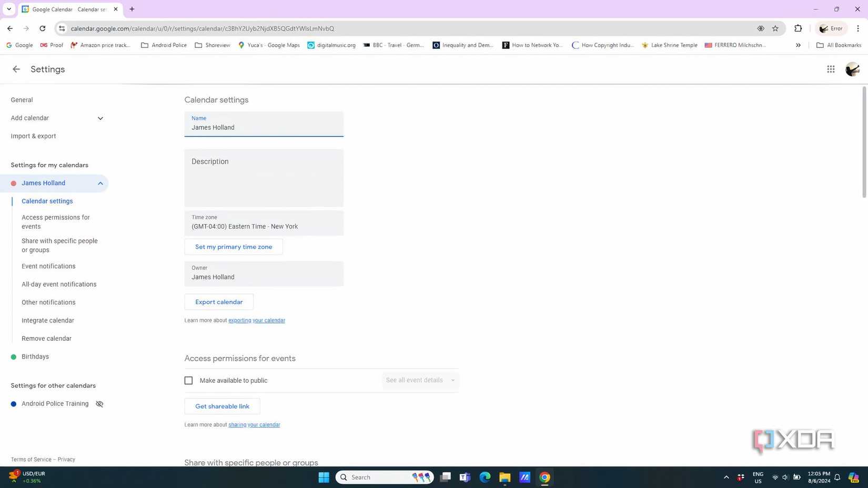Open the Google account avatar menu

pyautogui.click(x=852, y=69)
